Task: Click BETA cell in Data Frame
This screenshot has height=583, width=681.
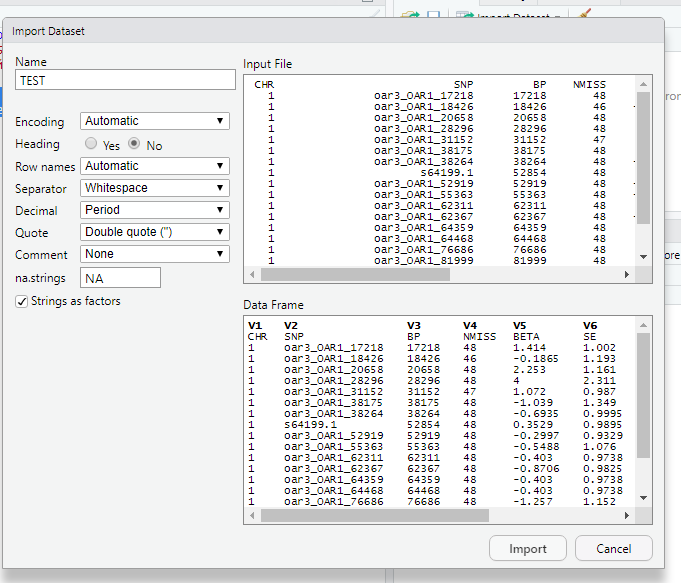Action: (526, 337)
